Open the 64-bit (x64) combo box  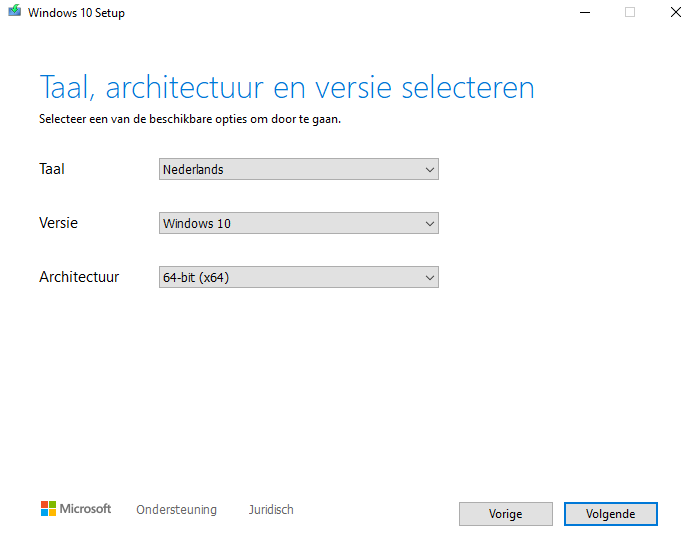pos(299,277)
